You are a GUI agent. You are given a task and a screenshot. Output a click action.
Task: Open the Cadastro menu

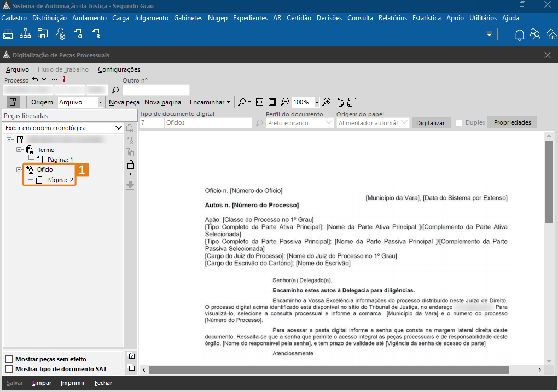14,18
